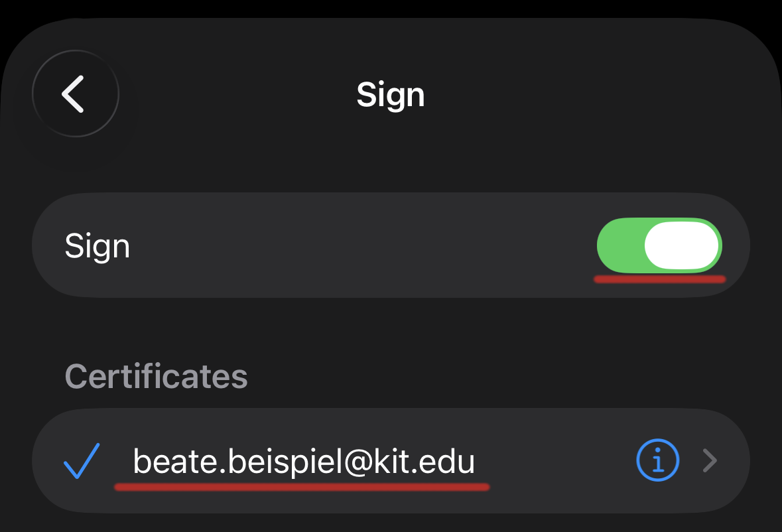
Task: Tap the back chevron in the header
Action: click(x=75, y=94)
